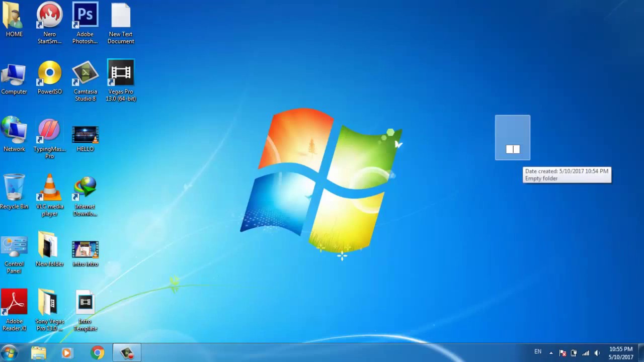This screenshot has height=362, width=644.
Task: Open the Windows Start menu
Action: pos(9,353)
